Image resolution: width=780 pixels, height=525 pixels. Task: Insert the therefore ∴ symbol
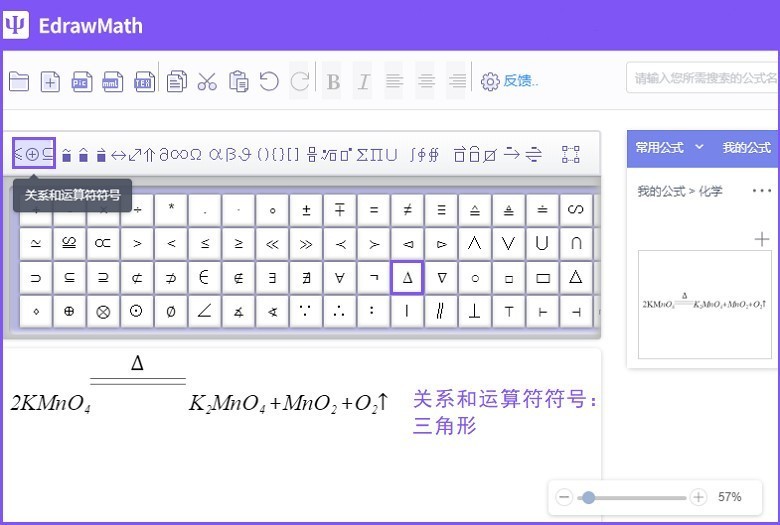[340, 312]
